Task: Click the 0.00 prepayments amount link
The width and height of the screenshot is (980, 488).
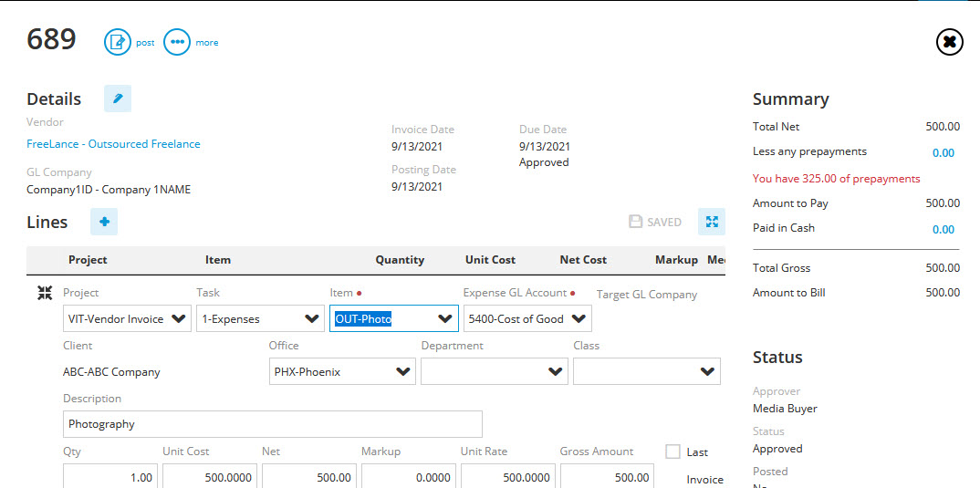Action: point(944,153)
